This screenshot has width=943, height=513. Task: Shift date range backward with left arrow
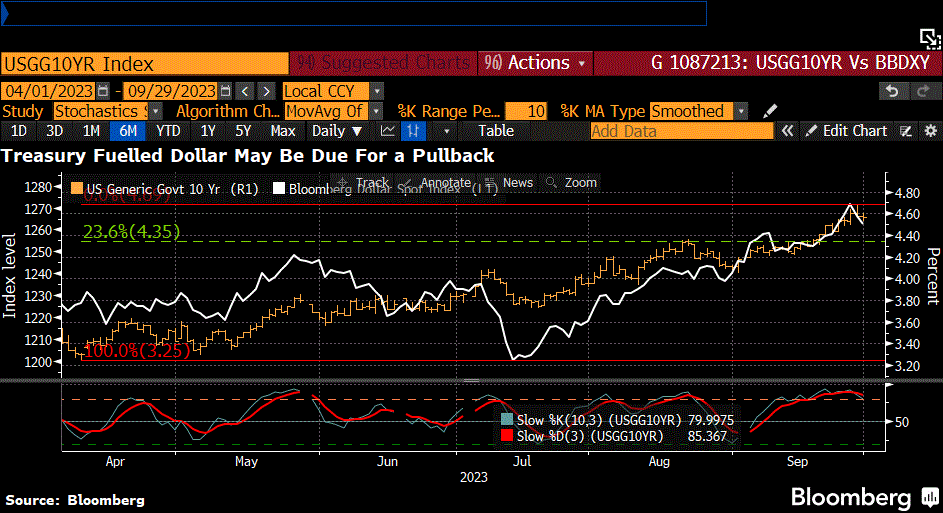point(245,91)
